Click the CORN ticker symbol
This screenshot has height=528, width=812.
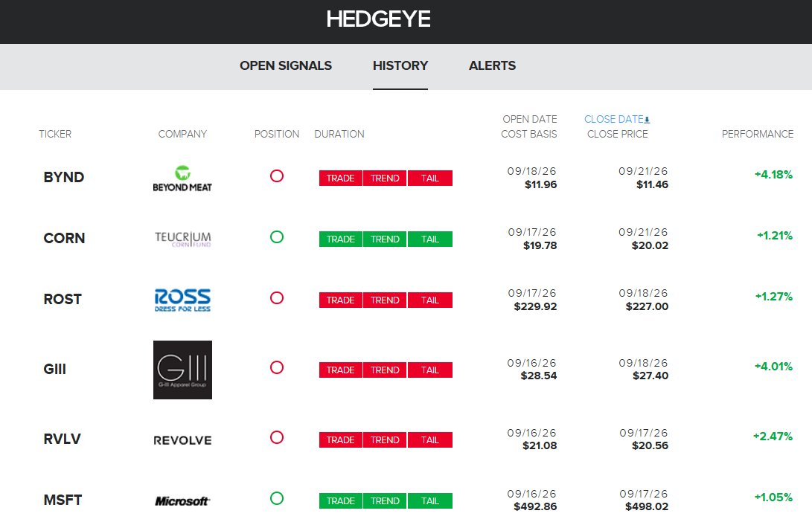[x=64, y=238]
